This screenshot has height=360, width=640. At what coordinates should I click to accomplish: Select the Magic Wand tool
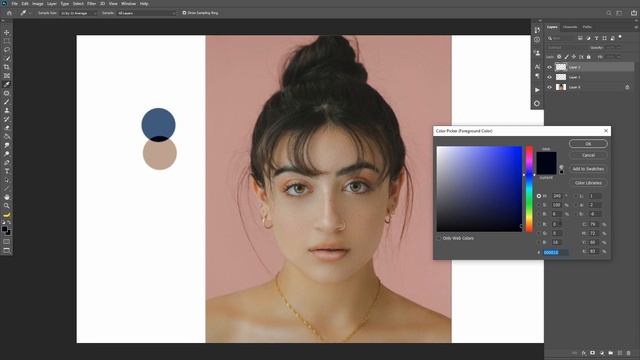coord(7,58)
